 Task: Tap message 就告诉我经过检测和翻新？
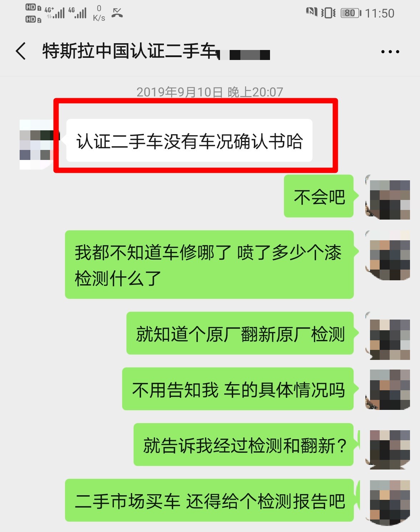244,445
